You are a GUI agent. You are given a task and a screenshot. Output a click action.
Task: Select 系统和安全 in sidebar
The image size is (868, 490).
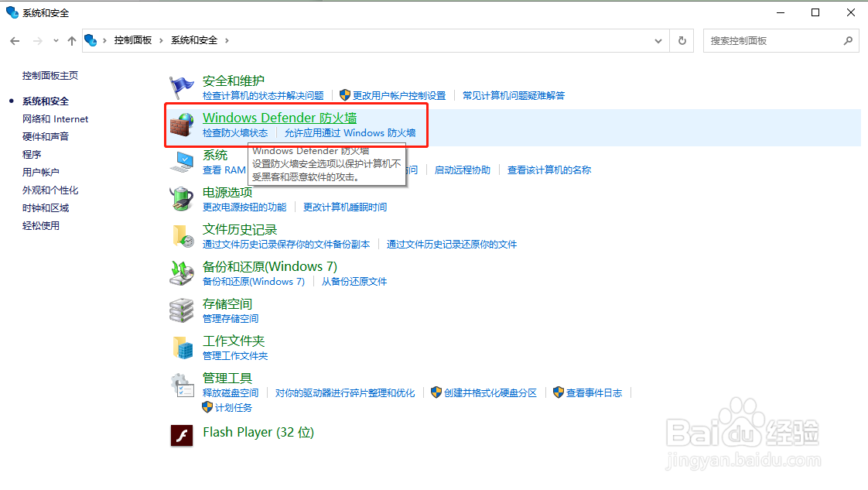(x=46, y=101)
